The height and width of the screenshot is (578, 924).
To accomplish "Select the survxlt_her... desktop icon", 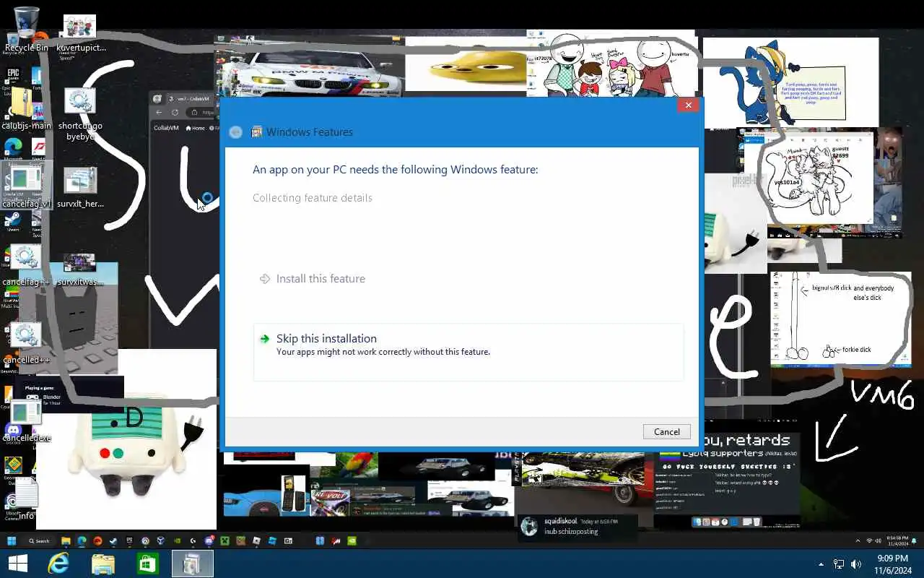I will 80,188.
